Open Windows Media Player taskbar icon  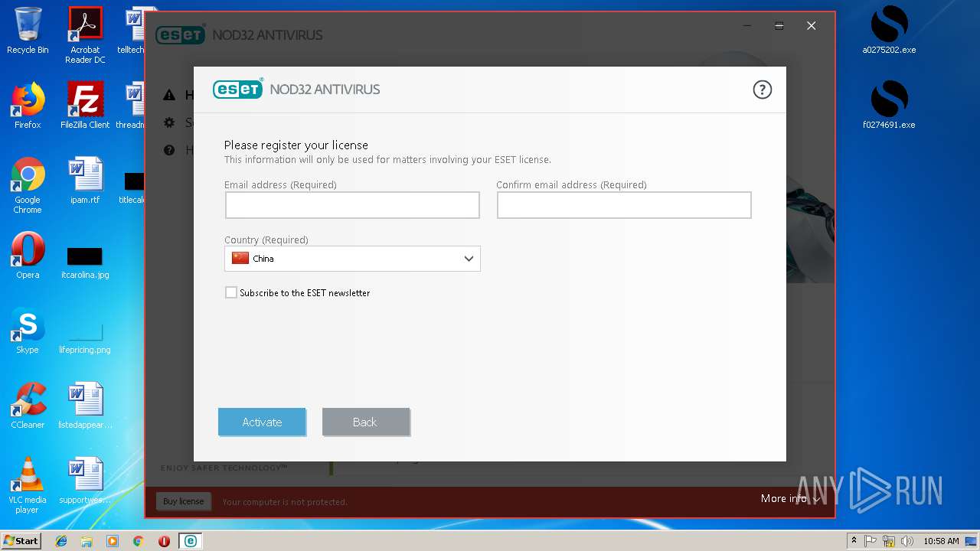(x=113, y=541)
